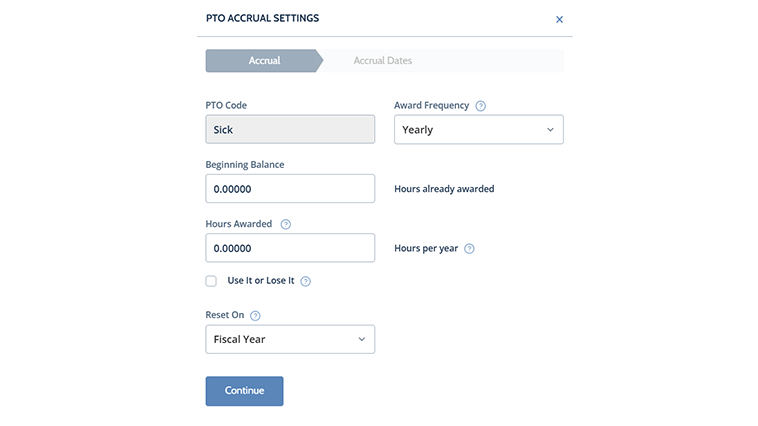Image resolution: width=758 pixels, height=426 pixels.
Task: Click into the Beginning Balance input field
Action: (x=290, y=189)
